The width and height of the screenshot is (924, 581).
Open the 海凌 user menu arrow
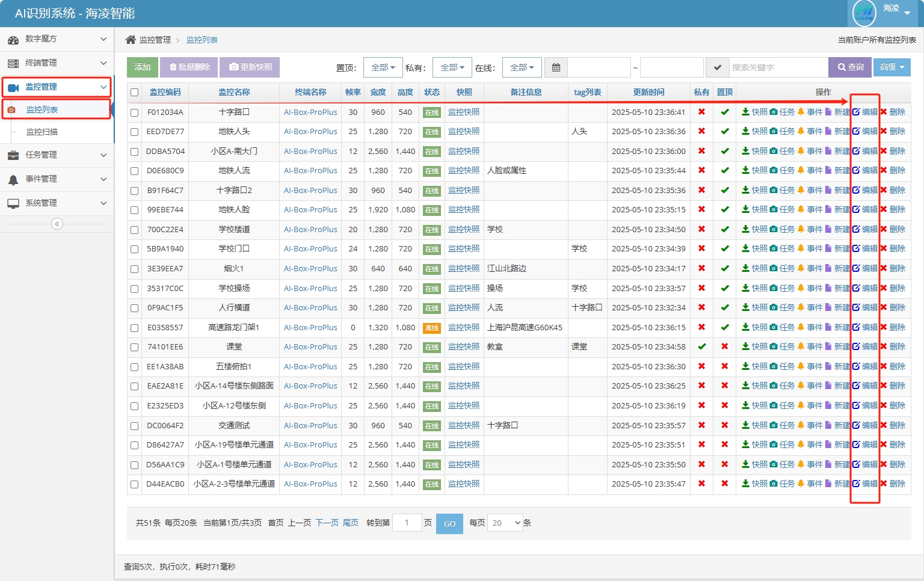(907, 13)
